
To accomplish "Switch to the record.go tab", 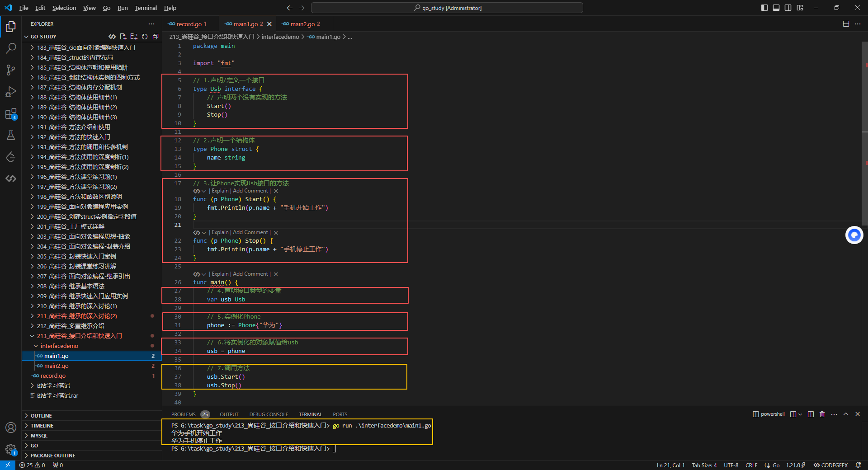I will [x=190, y=24].
